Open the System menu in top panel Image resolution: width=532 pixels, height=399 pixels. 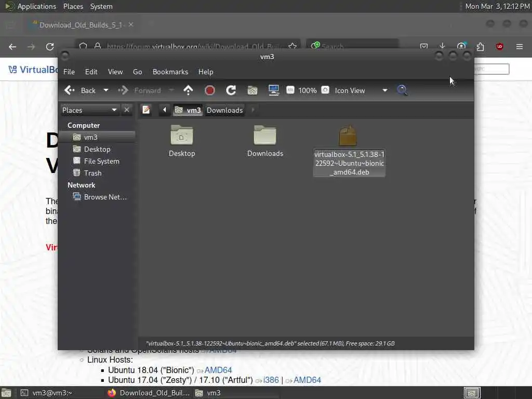click(x=101, y=6)
